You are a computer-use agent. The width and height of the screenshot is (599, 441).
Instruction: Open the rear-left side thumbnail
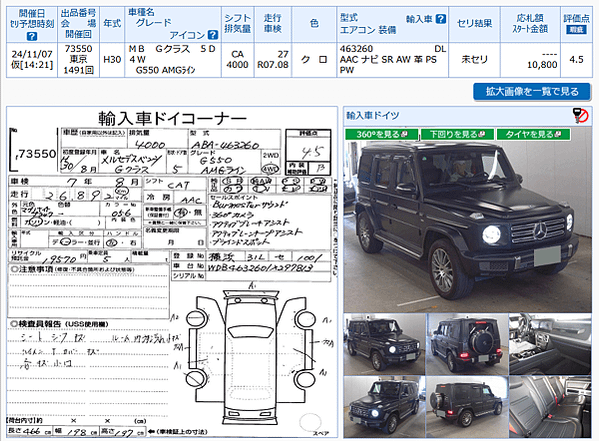tap(467, 407)
